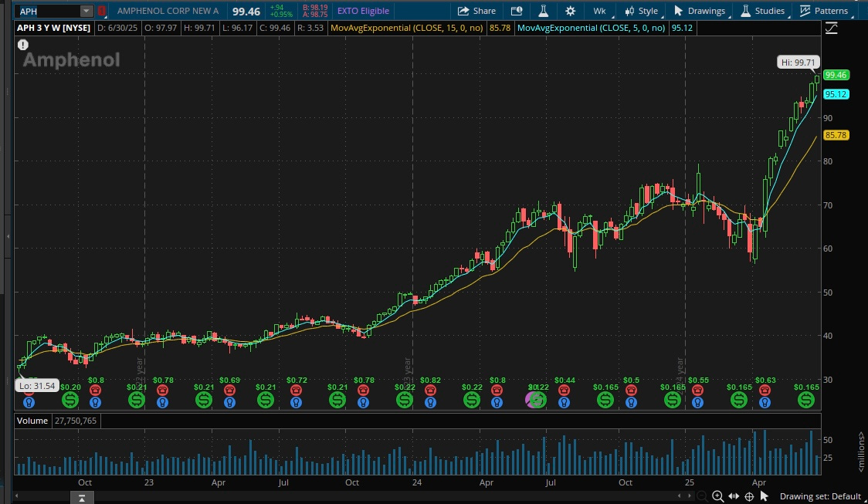
Task: Expand the left sidebar handle
Action: (x=8, y=237)
